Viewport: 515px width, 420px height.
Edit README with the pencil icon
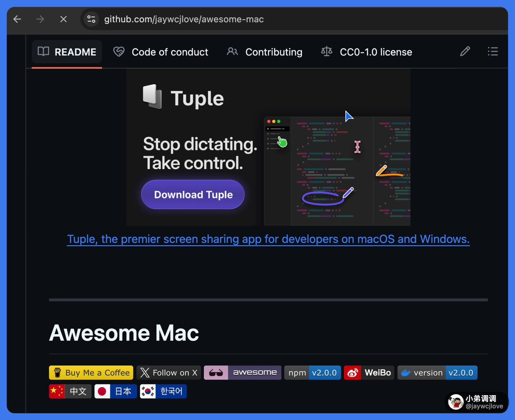pyautogui.click(x=465, y=52)
